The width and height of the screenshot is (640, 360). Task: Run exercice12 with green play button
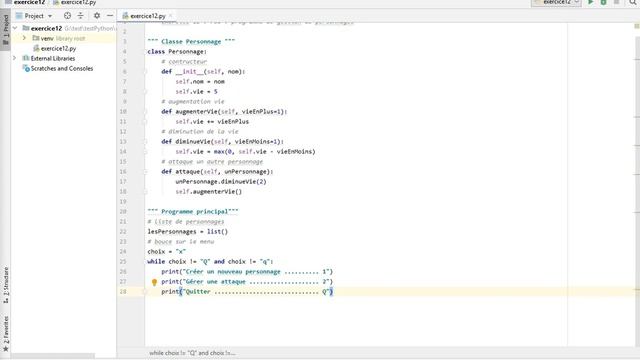591,2
